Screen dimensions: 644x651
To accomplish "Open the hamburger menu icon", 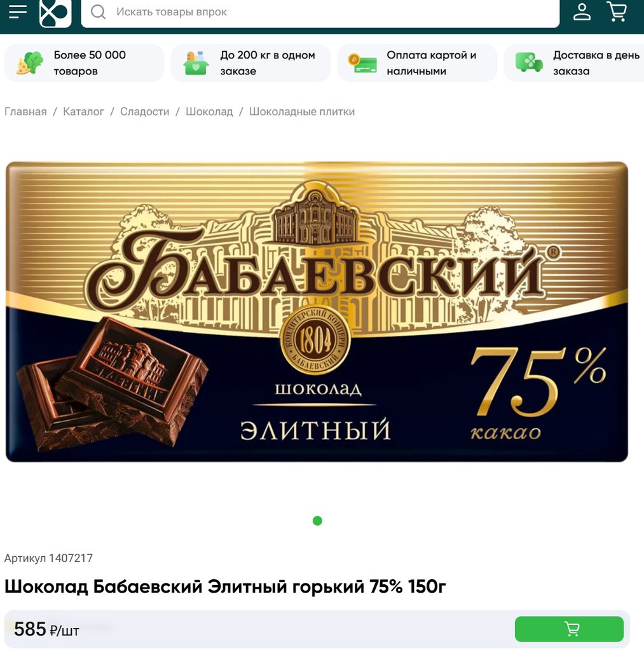I will click(17, 11).
